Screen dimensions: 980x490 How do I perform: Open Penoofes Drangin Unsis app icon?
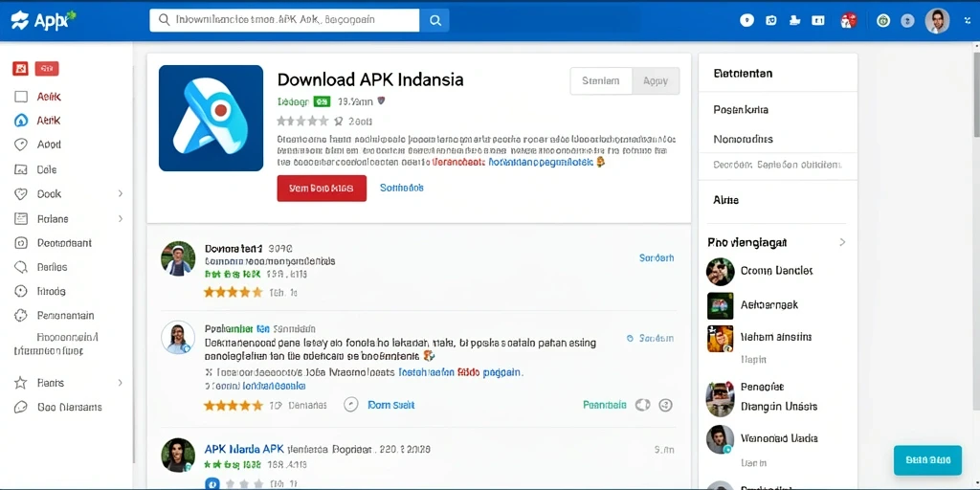[x=720, y=399]
